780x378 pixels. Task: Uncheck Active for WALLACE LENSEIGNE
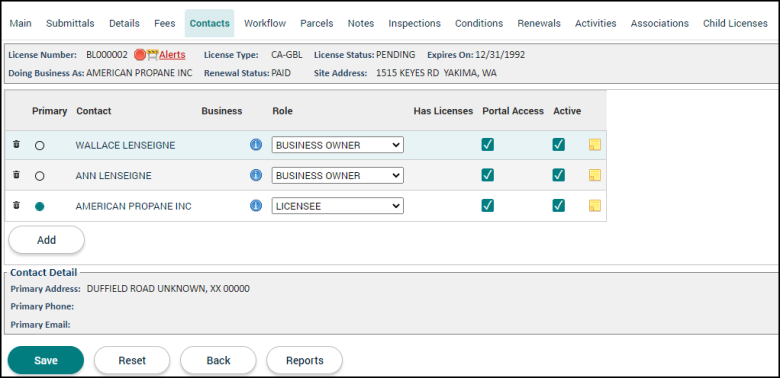click(559, 145)
